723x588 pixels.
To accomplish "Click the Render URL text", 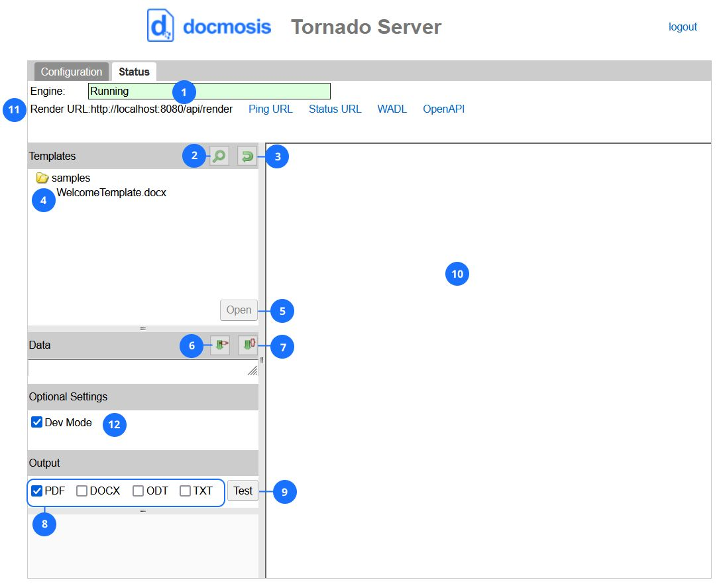I will pyautogui.click(x=131, y=109).
